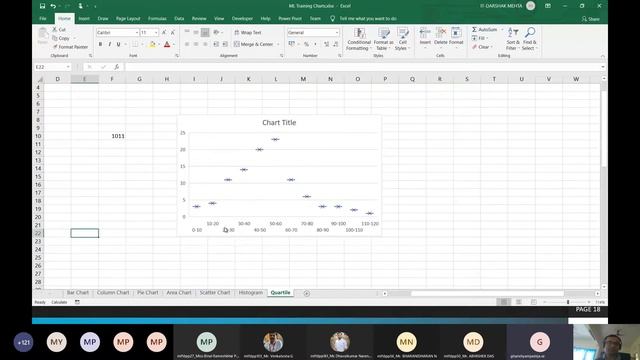This screenshot has height=360, width=640.
Task: Switch to the Page Layout ribbon tab
Action: click(x=128, y=19)
